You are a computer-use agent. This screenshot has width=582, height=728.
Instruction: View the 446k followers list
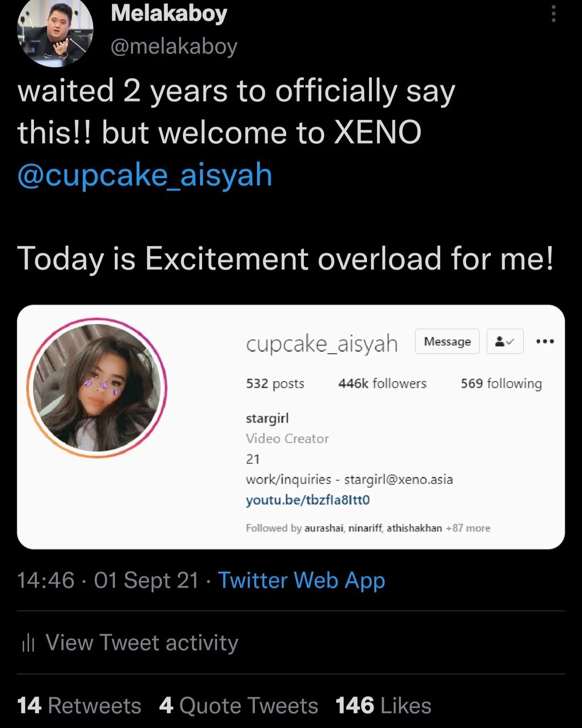(x=382, y=383)
